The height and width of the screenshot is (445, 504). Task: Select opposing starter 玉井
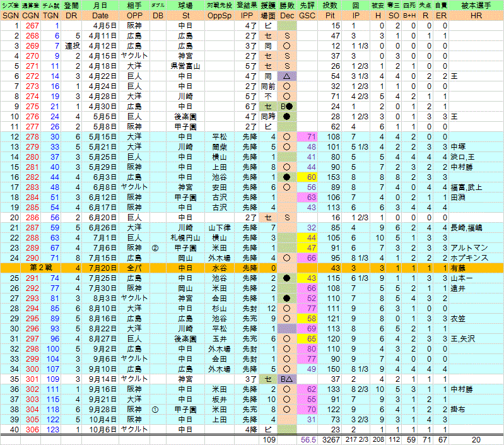pyautogui.click(x=220, y=339)
